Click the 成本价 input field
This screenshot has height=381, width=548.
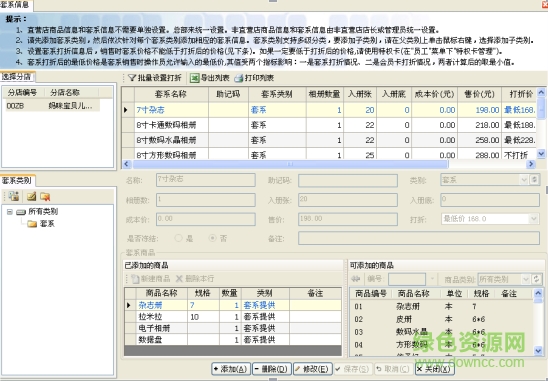click(206, 219)
